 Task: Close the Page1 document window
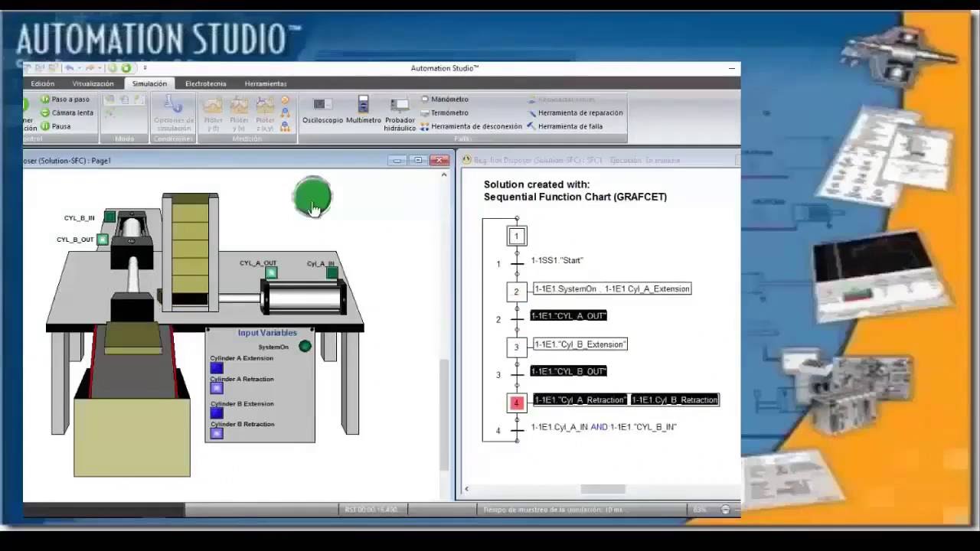pyautogui.click(x=439, y=160)
